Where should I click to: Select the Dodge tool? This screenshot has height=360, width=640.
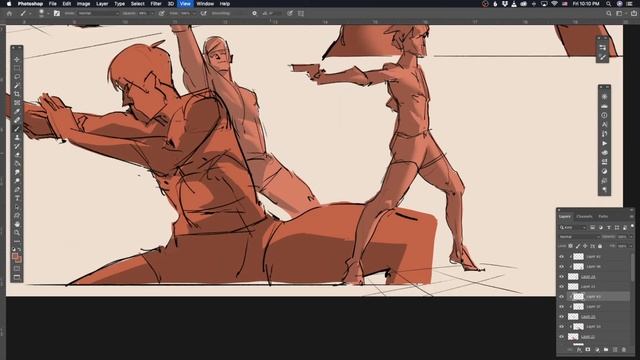[17, 181]
